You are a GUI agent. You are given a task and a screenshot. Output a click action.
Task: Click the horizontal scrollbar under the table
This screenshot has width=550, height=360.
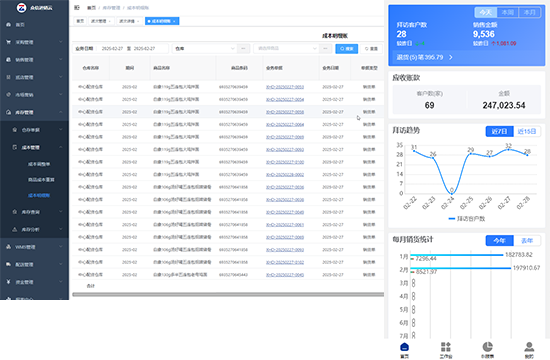[228, 294]
